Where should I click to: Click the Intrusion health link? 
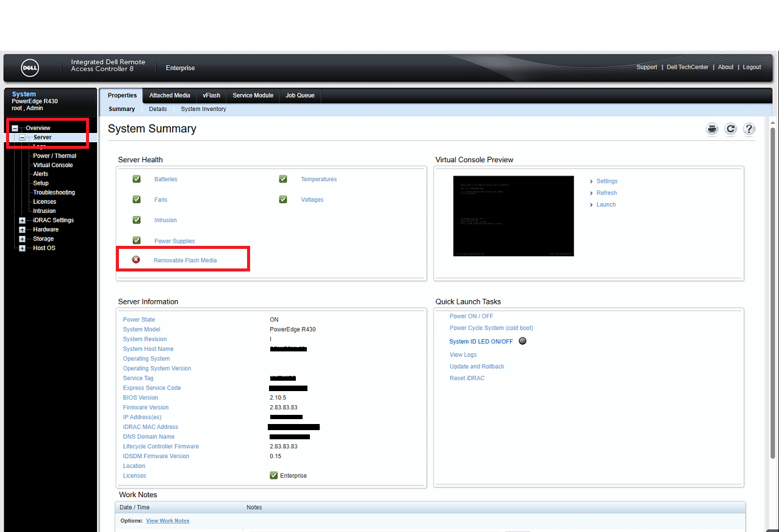point(165,220)
